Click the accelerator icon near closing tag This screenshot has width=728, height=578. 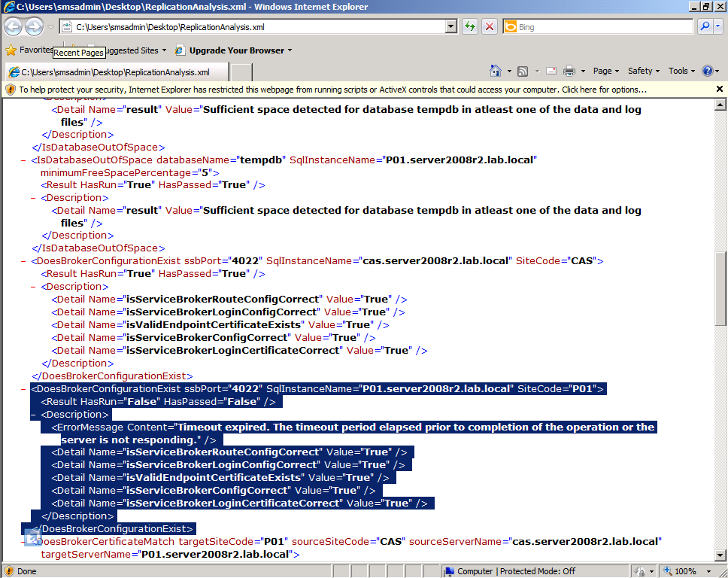pos(33,538)
